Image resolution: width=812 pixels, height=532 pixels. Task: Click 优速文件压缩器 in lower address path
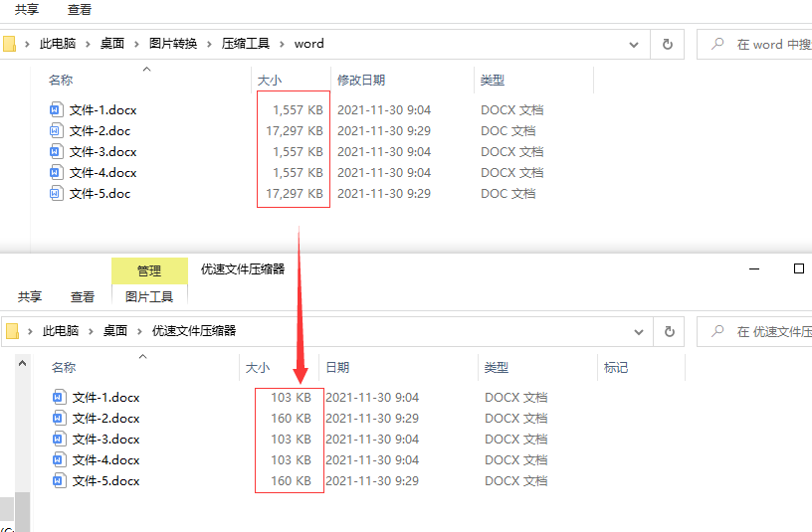(194, 331)
